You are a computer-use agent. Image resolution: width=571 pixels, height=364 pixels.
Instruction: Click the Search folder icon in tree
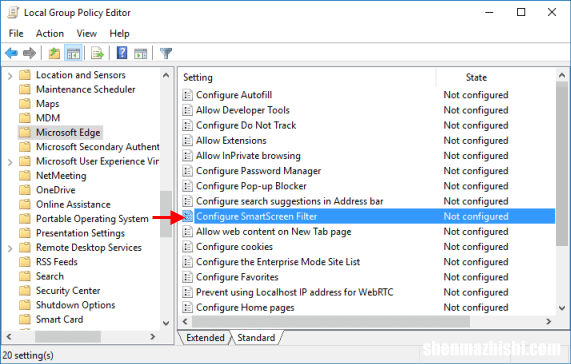[x=25, y=276]
